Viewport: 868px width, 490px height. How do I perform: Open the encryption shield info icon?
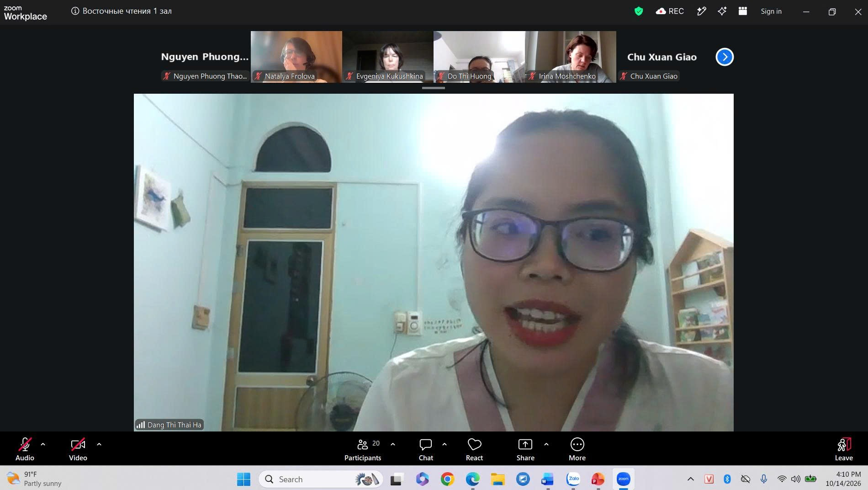tap(639, 11)
